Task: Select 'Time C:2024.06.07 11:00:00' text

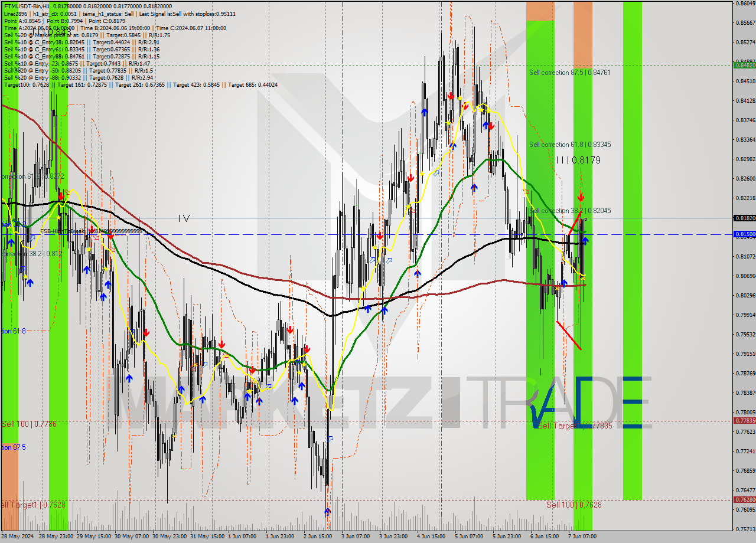Action: coord(191,28)
